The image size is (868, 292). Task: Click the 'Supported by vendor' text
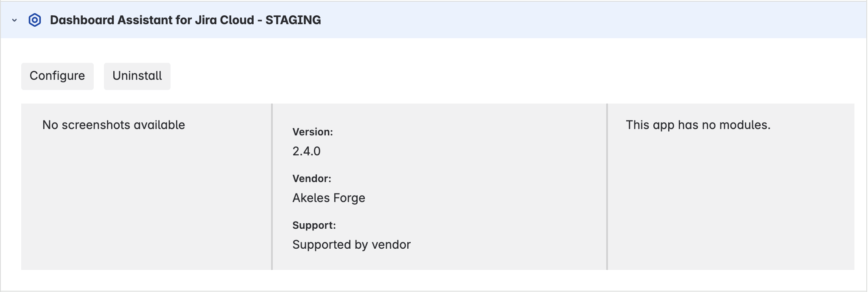(x=351, y=244)
